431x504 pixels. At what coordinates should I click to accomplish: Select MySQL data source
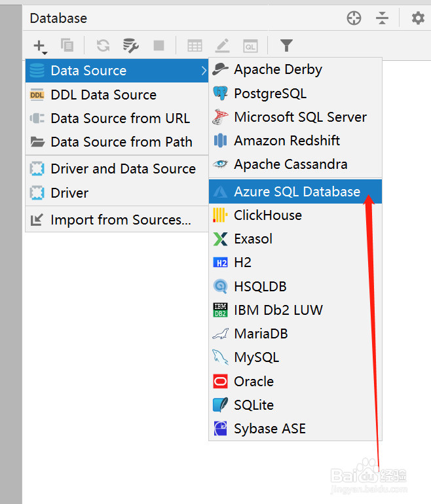(295, 357)
